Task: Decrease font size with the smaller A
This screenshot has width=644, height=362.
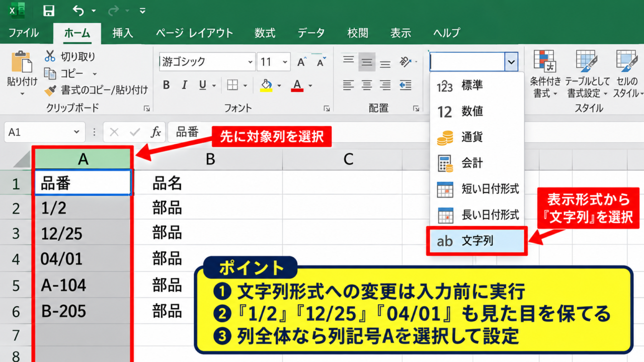Action: coord(320,62)
